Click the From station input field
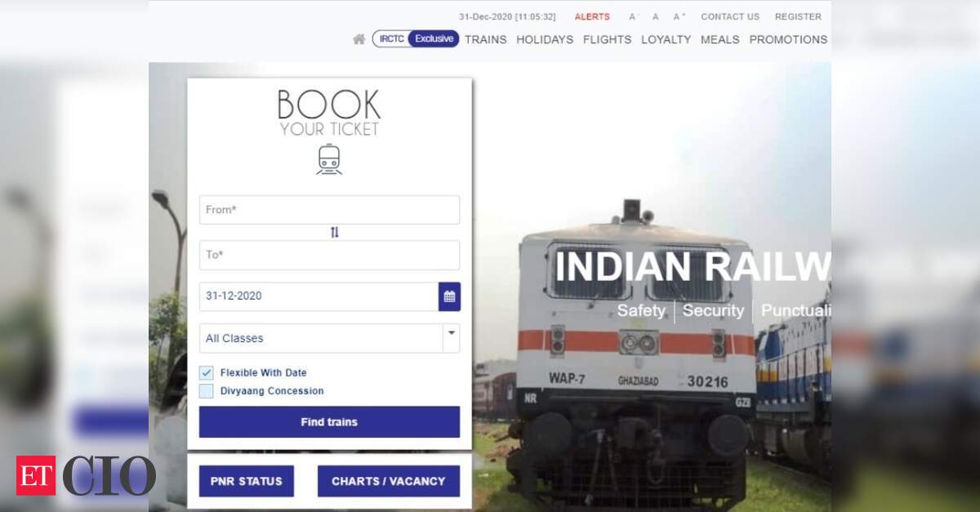 [x=329, y=210]
